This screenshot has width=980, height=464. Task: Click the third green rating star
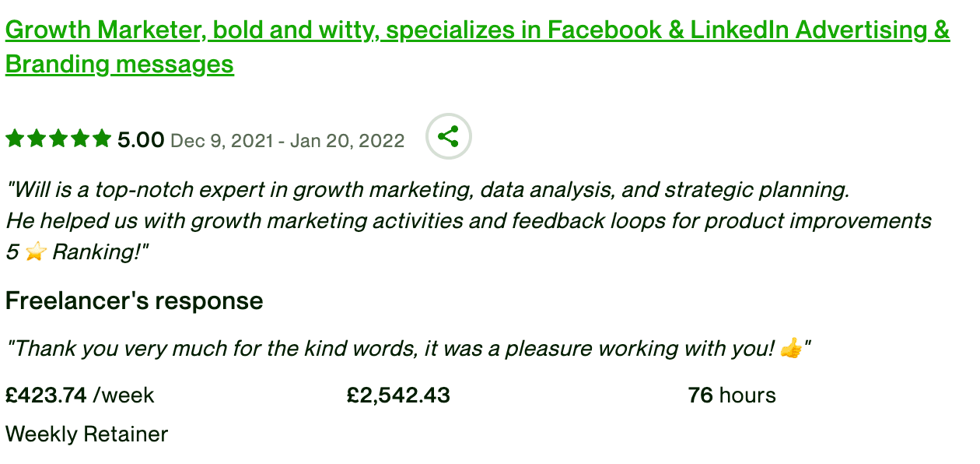pyautogui.click(x=58, y=139)
